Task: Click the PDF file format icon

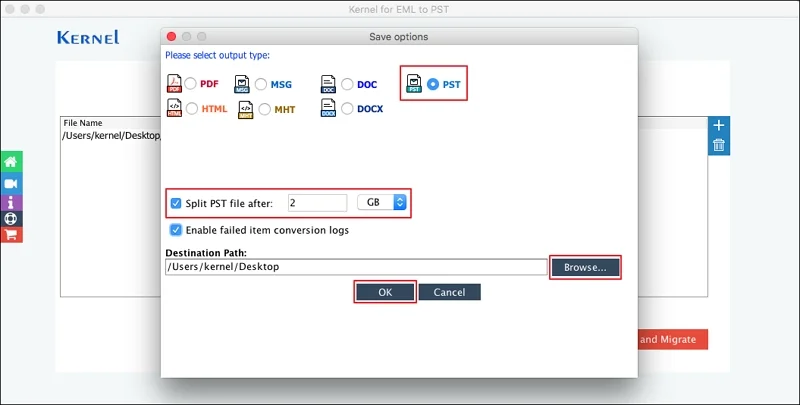Action: click(x=174, y=84)
